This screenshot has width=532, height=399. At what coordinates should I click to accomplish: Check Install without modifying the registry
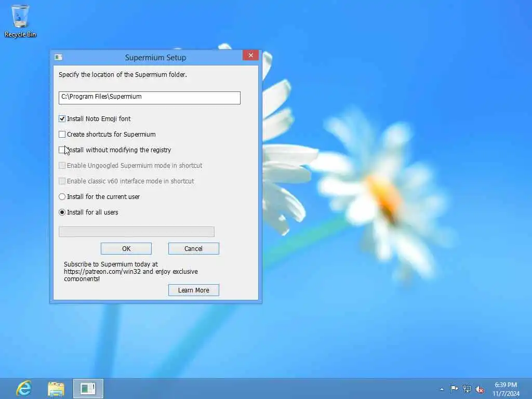62,150
